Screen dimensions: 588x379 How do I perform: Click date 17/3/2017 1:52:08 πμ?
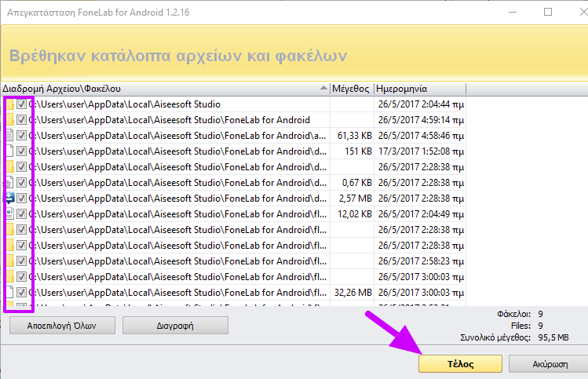coord(421,151)
